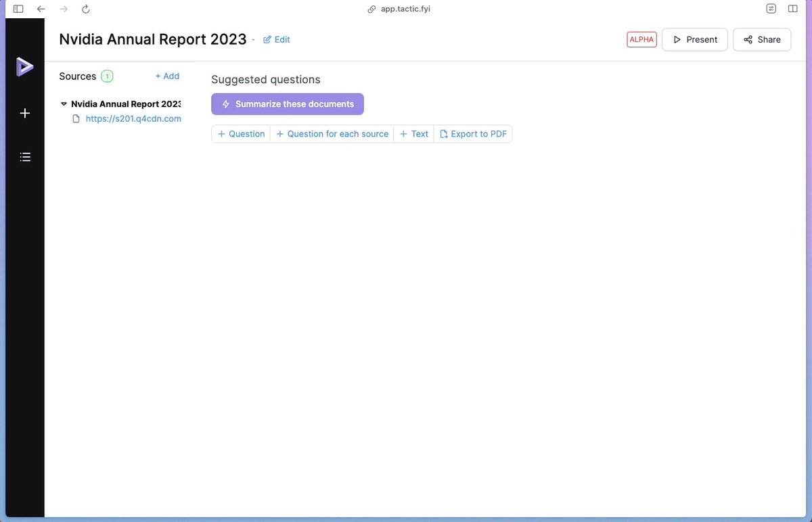Collapse the Nvidia Annual Report 2023 source tree

[x=64, y=104]
